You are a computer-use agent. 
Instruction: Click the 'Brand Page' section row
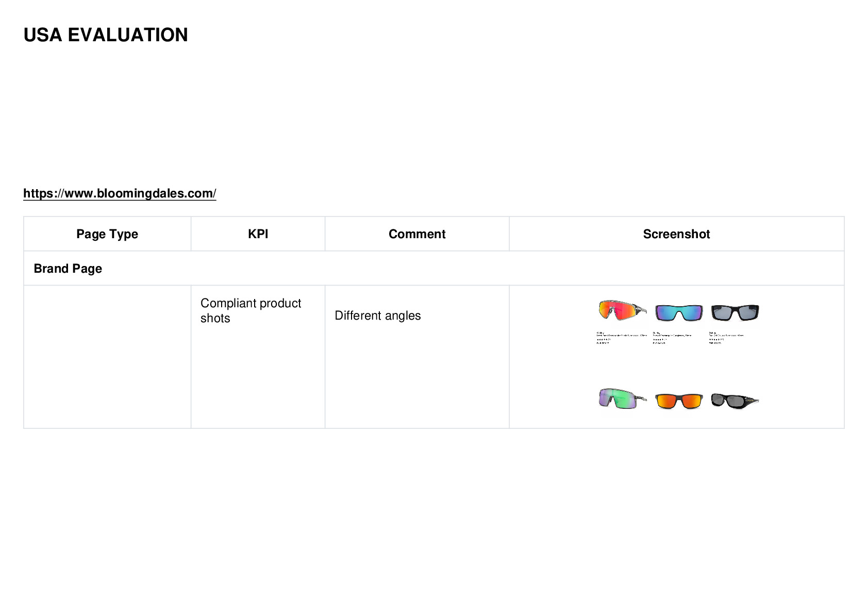(433, 269)
